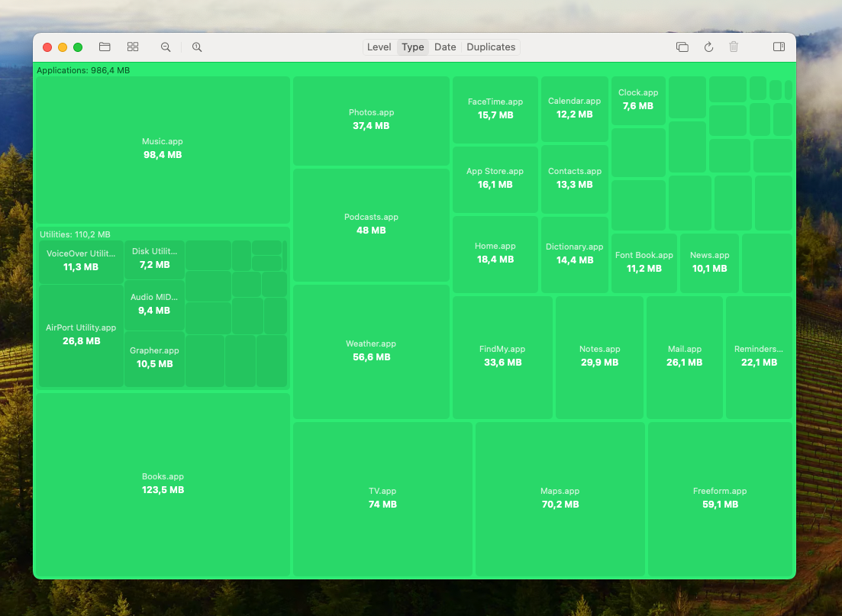The image size is (842, 616).
Task: Click the Disk Utility 7,2 MB tile
Action: point(155,260)
